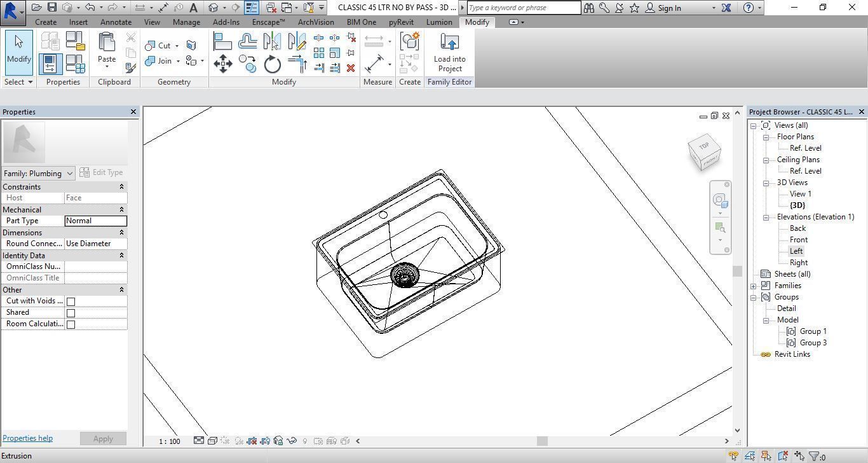This screenshot has height=463, width=868.
Task: Toggle Drag Elements on Selection in status bar
Action: tap(799, 456)
